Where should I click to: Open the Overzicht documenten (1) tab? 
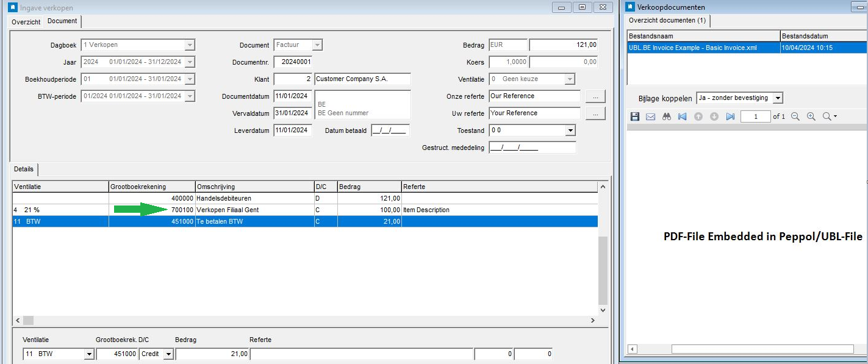tap(667, 21)
